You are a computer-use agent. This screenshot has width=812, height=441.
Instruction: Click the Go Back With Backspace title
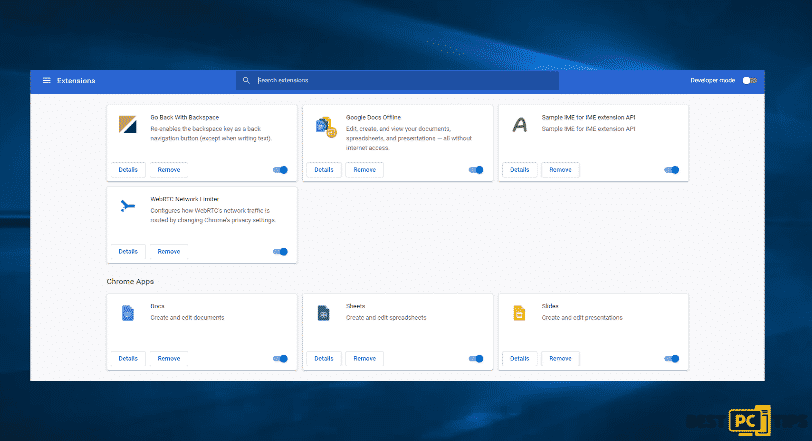[185, 117]
